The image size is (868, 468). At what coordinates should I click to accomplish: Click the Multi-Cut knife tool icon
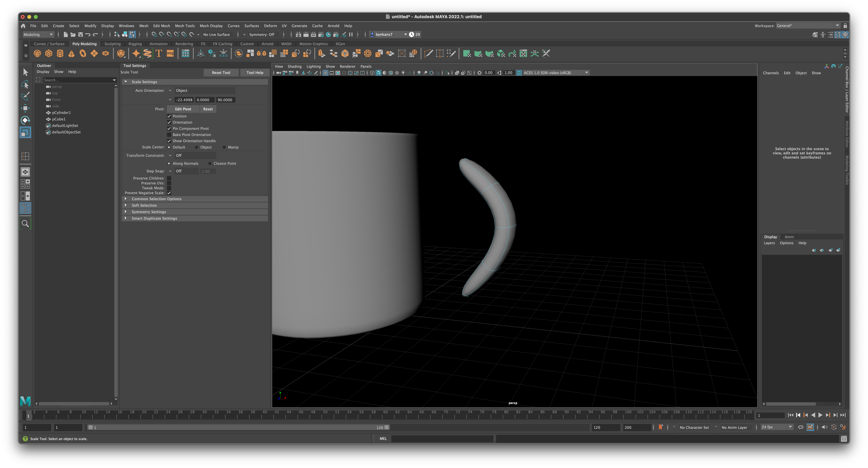click(x=428, y=54)
